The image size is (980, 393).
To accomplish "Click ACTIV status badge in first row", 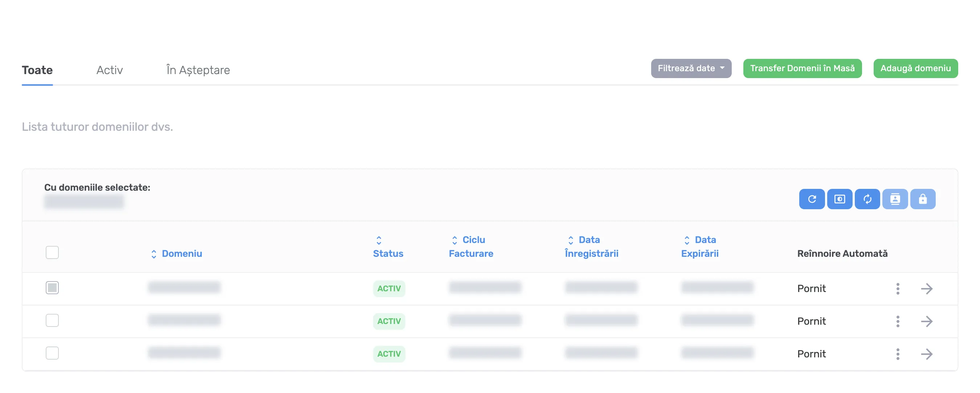I will [389, 289].
